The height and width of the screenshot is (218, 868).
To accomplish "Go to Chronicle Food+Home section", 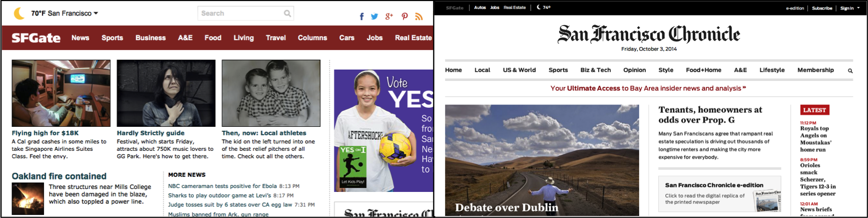I will (703, 70).
